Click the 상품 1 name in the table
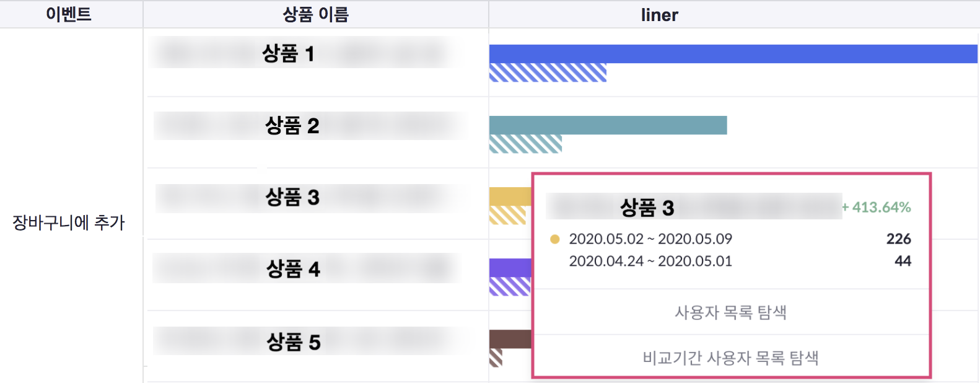The image size is (980, 383). click(289, 54)
